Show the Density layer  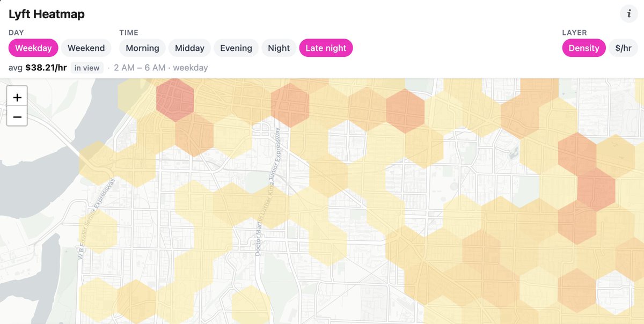[584, 48]
